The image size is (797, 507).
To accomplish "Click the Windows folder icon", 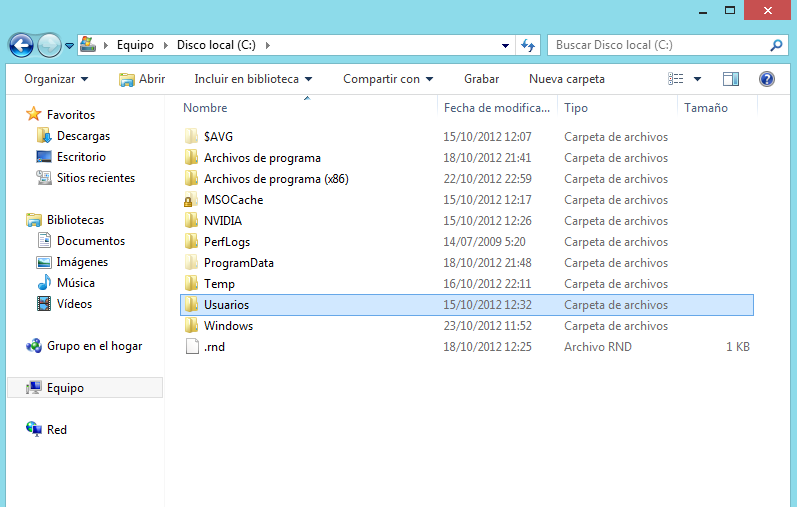I will coord(191,325).
